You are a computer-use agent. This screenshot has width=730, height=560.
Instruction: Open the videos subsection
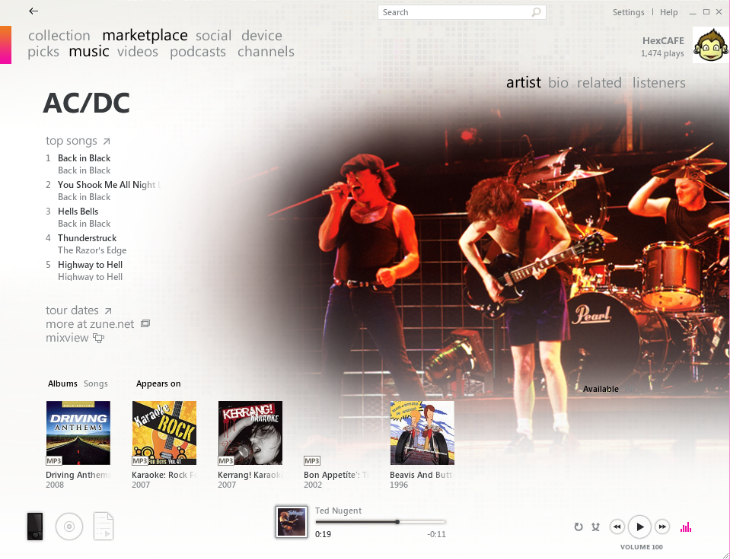point(138,52)
